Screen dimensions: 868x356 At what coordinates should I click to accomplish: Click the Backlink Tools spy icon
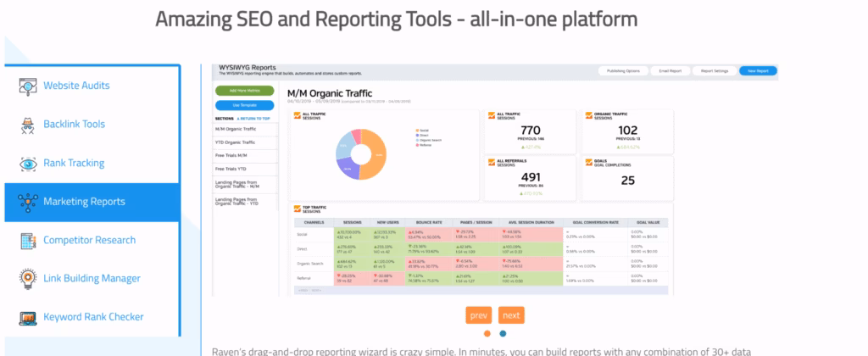tap(26, 125)
